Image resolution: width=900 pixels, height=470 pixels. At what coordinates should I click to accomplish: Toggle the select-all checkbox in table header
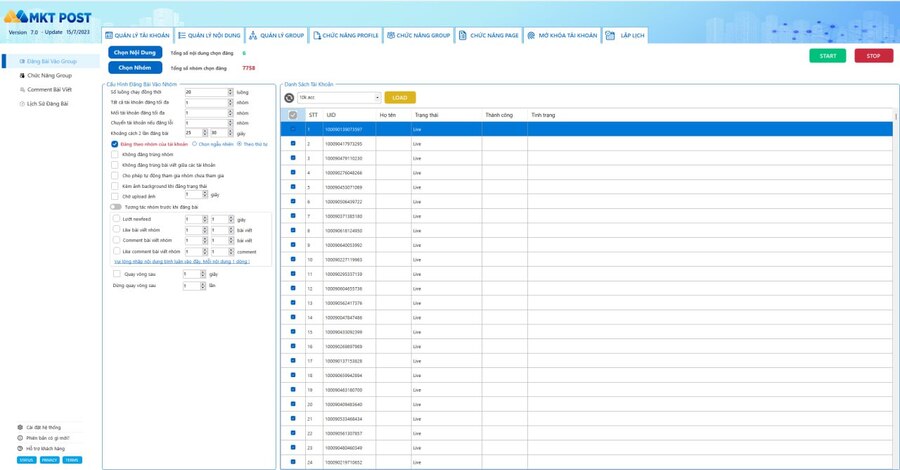click(x=293, y=115)
